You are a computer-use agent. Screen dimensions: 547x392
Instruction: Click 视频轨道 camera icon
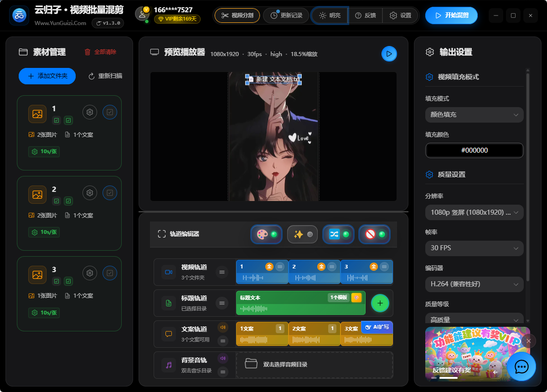coord(169,272)
